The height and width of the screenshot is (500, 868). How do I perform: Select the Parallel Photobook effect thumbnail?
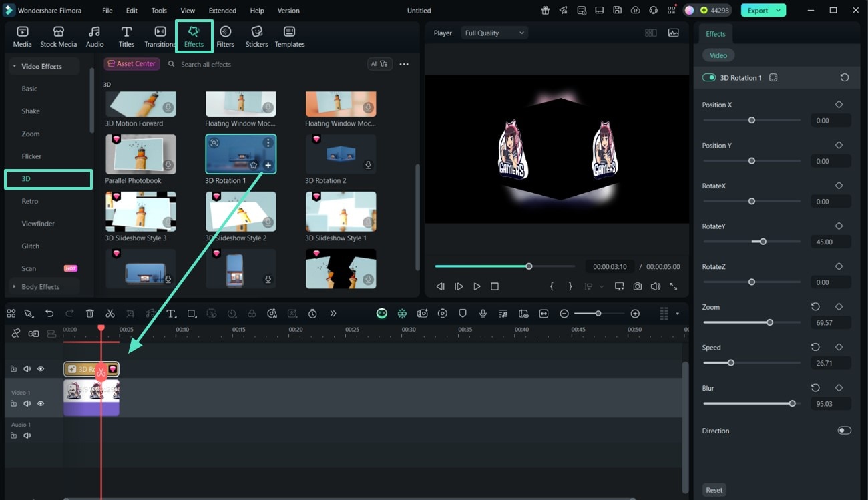(x=140, y=154)
